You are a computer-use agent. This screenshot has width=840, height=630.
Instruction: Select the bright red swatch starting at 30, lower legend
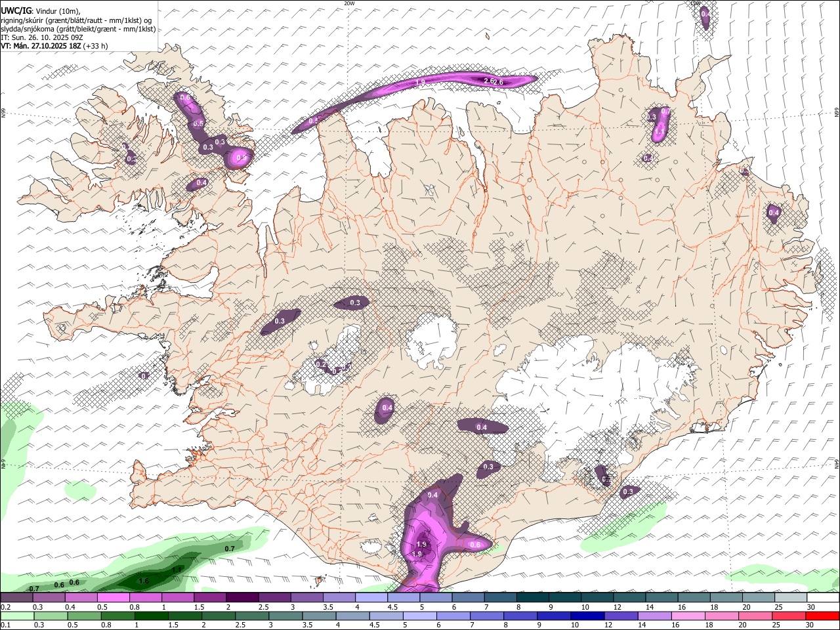[x=822, y=616]
